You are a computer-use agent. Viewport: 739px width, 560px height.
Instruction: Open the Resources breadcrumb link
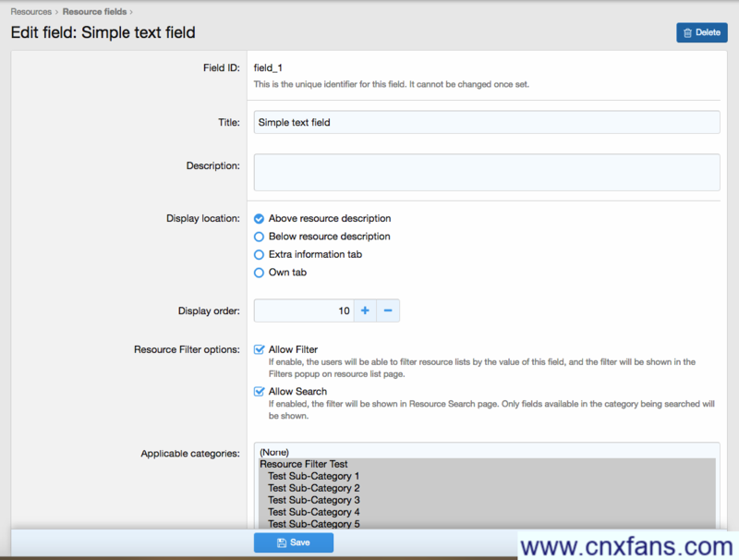(x=31, y=11)
